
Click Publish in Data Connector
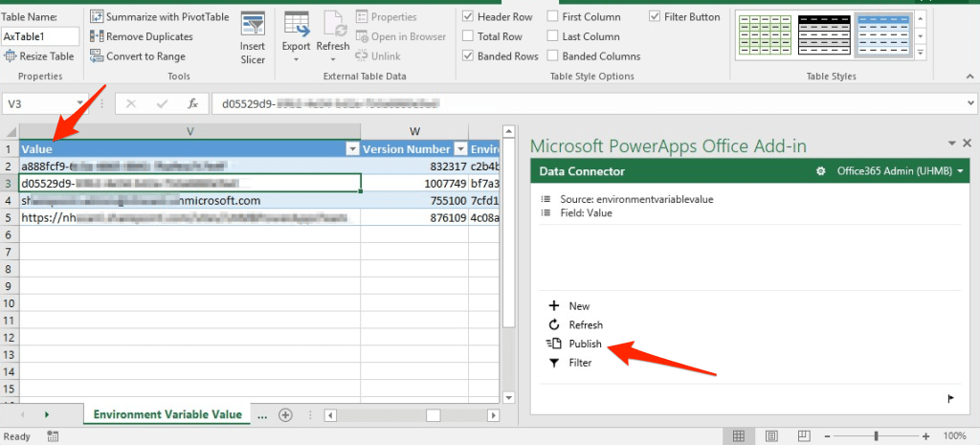(x=574, y=344)
